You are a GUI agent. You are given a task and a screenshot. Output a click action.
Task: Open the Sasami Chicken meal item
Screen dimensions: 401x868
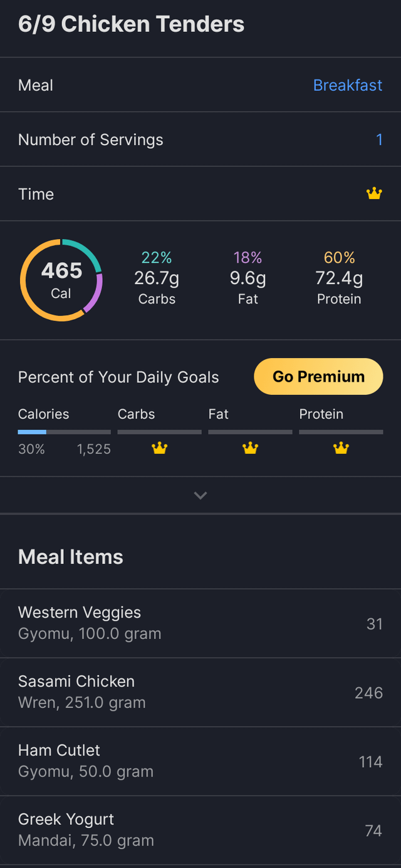coord(200,692)
